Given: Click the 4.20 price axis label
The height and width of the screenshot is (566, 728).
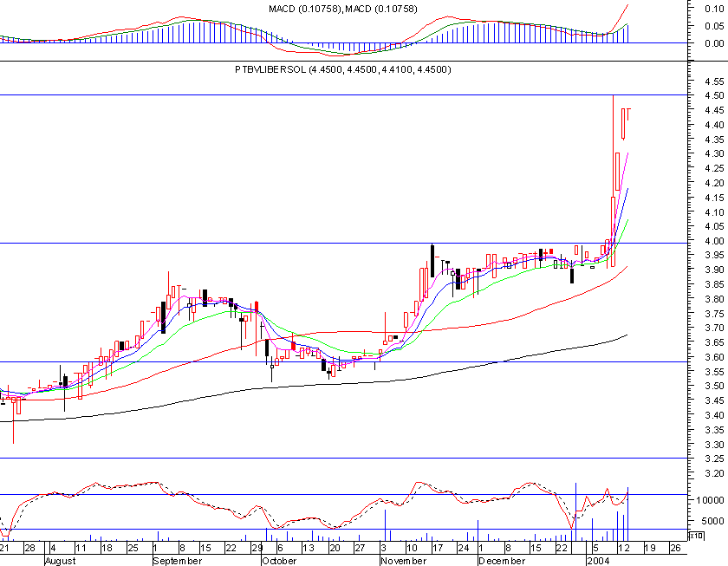Looking at the screenshot, I should pos(714,183).
